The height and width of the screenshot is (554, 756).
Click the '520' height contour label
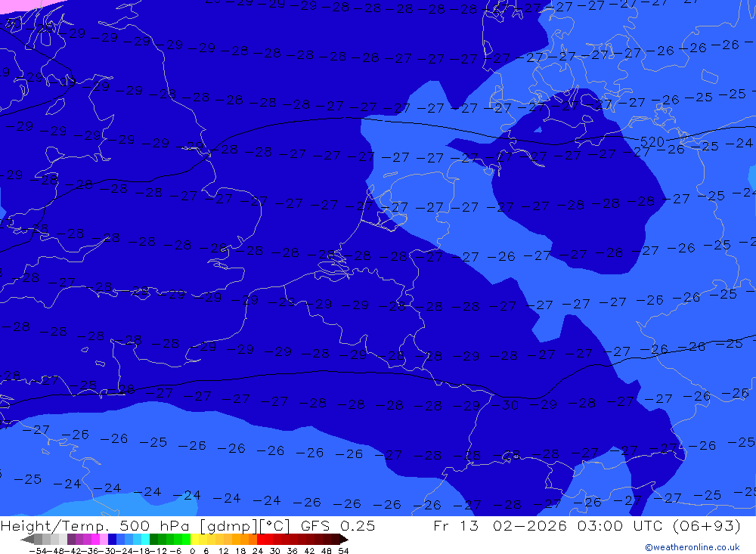coord(652,142)
